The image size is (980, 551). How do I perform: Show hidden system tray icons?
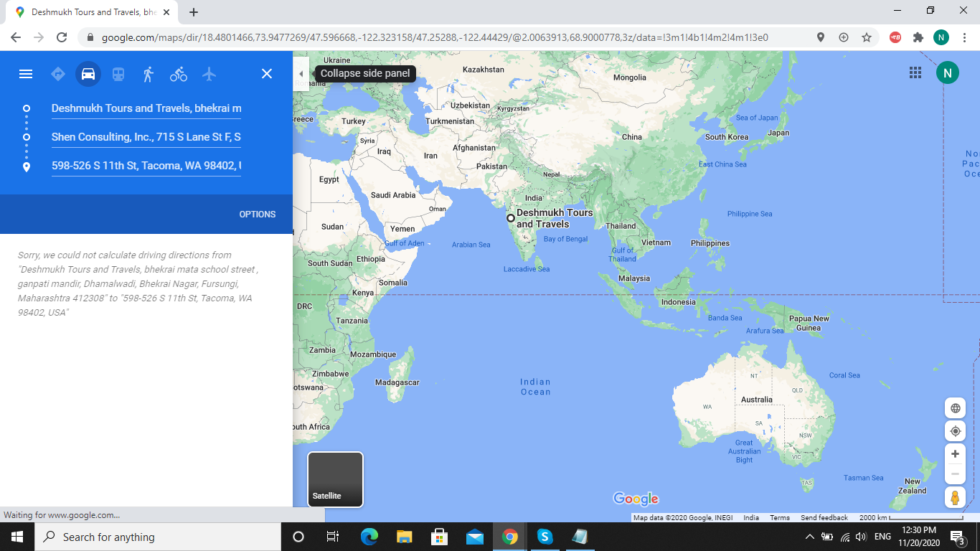coord(810,537)
